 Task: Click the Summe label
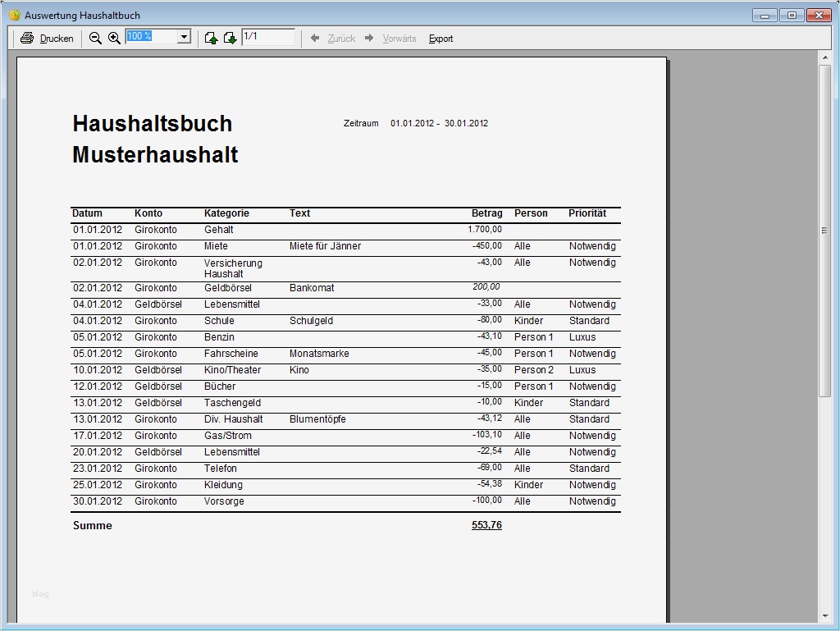point(92,525)
